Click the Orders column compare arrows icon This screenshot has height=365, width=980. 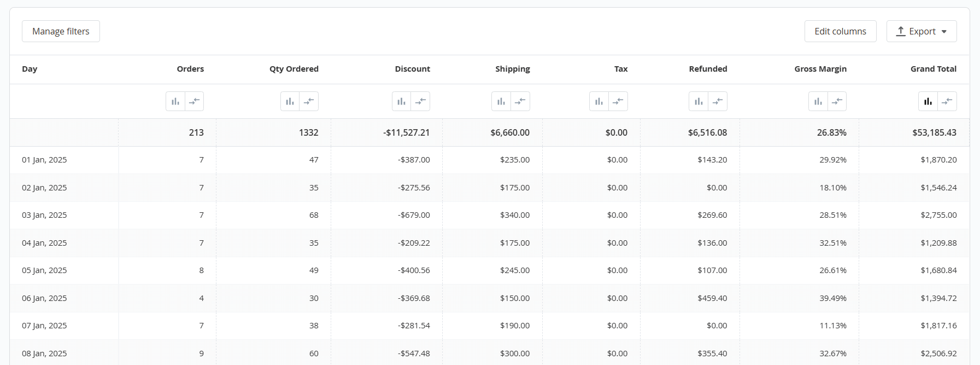click(x=195, y=101)
